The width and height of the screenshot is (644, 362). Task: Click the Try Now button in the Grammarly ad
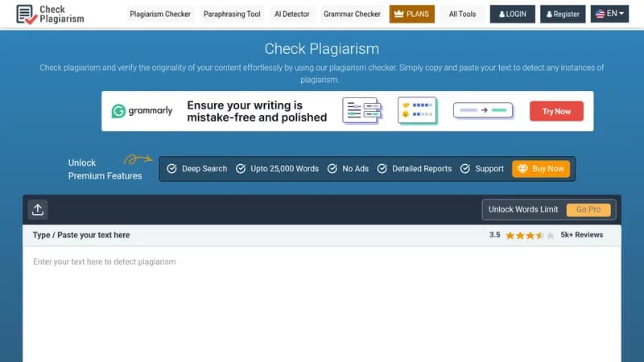pyautogui.click(x=556, y=111)
